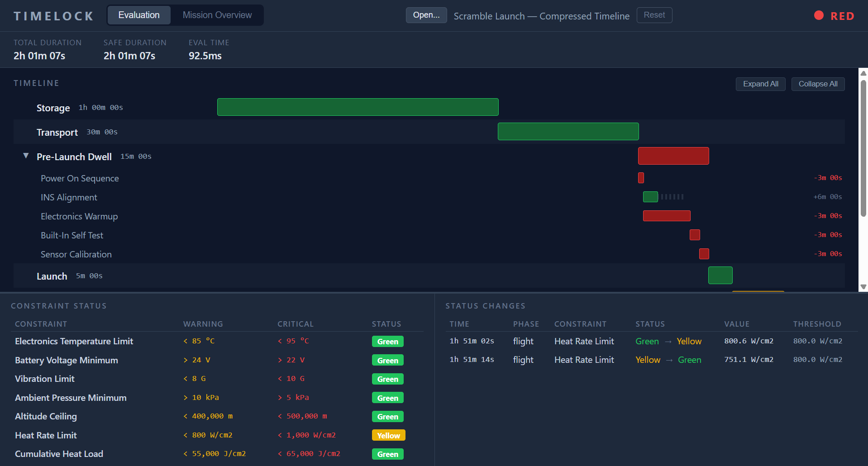This screenshot has width=868, height=466.
Task: Click the Cumulative Heat Load constraint name
Action: 59,454
